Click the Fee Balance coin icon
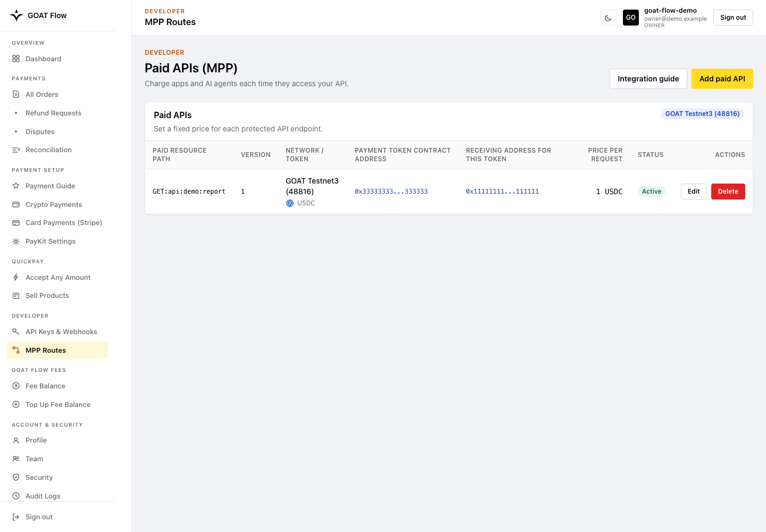 pyautogui.click(x=16, y=386)
